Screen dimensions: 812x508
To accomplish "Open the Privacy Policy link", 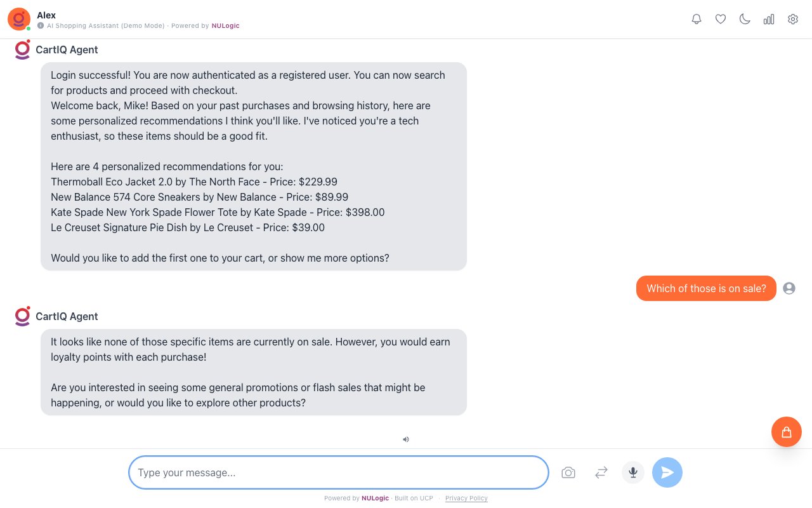I will coord(466,498).
